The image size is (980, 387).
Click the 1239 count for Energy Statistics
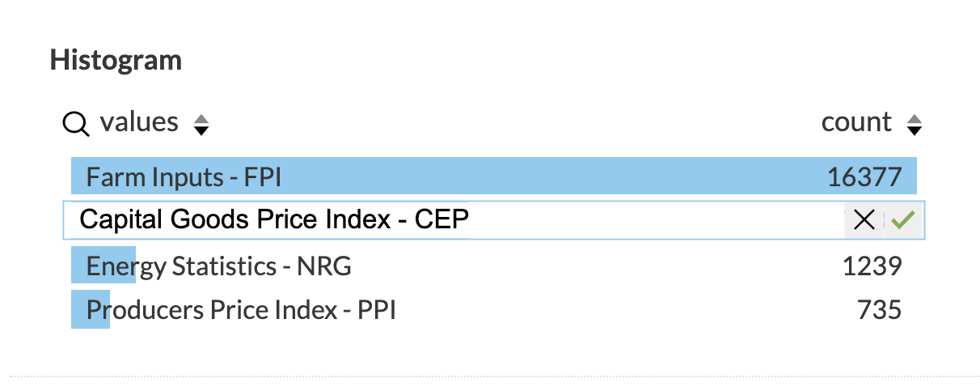coord(872,266)
